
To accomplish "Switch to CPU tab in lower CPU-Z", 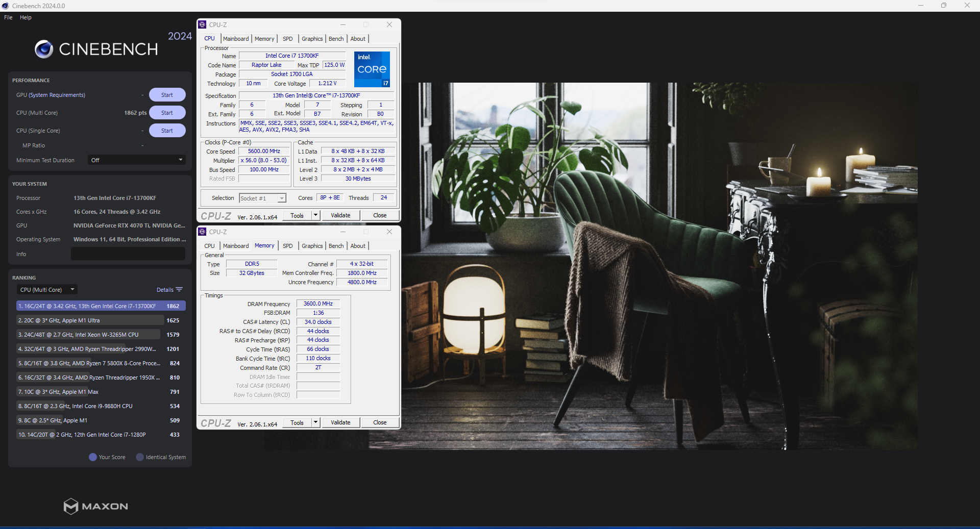I will coord(209,246).
